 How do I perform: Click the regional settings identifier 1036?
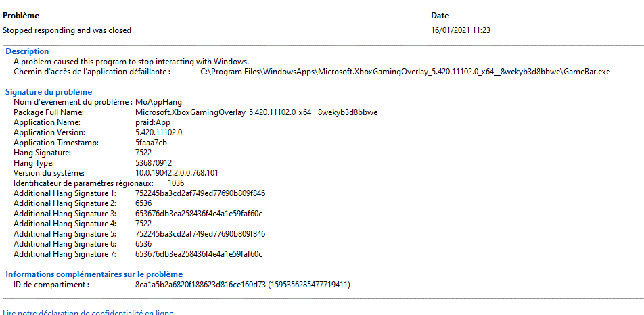(x=176, y=183)
